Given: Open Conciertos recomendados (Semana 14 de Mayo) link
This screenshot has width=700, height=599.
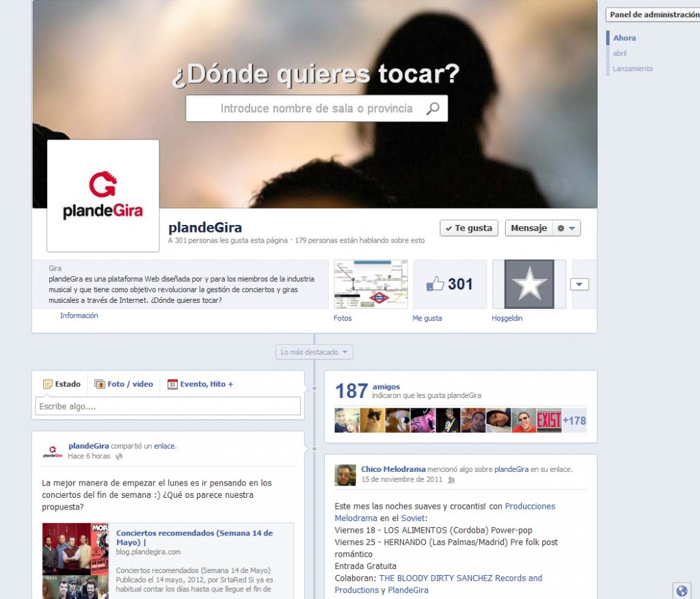Looking at the screenshot, I should point(194,537).
